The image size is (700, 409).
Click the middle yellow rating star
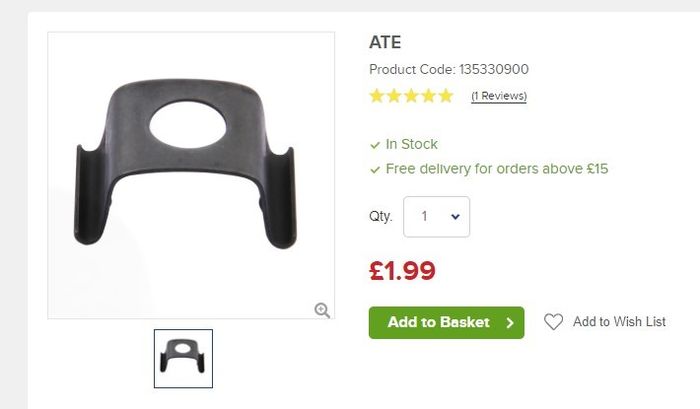pos(411,96)
